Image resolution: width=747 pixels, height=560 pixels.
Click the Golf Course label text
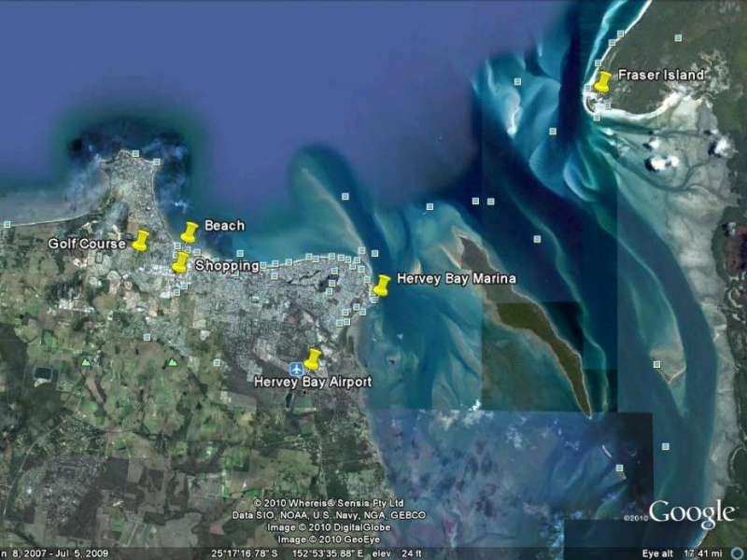(x=87, y=244)
